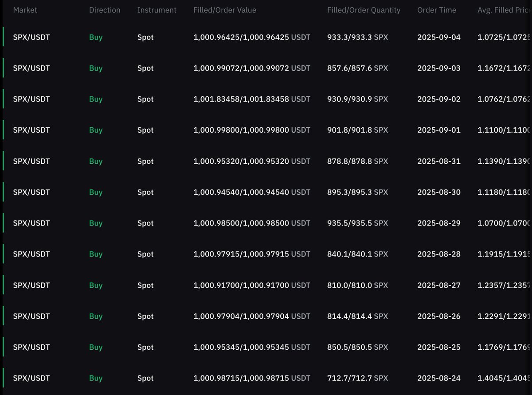
Task: Click quantity 895.3/895.3 SPX
Action: click(357, 192)
